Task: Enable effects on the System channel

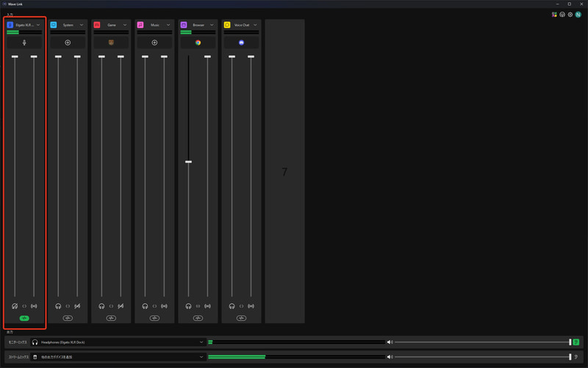Action: pyautogui.click(x=68, y=318)
